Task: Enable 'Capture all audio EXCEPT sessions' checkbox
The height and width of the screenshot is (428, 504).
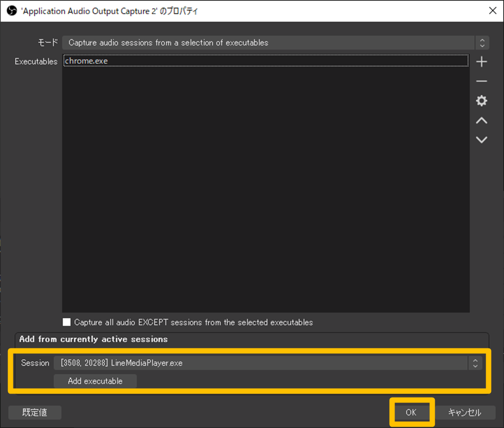Action: click(x=67, y=322)
